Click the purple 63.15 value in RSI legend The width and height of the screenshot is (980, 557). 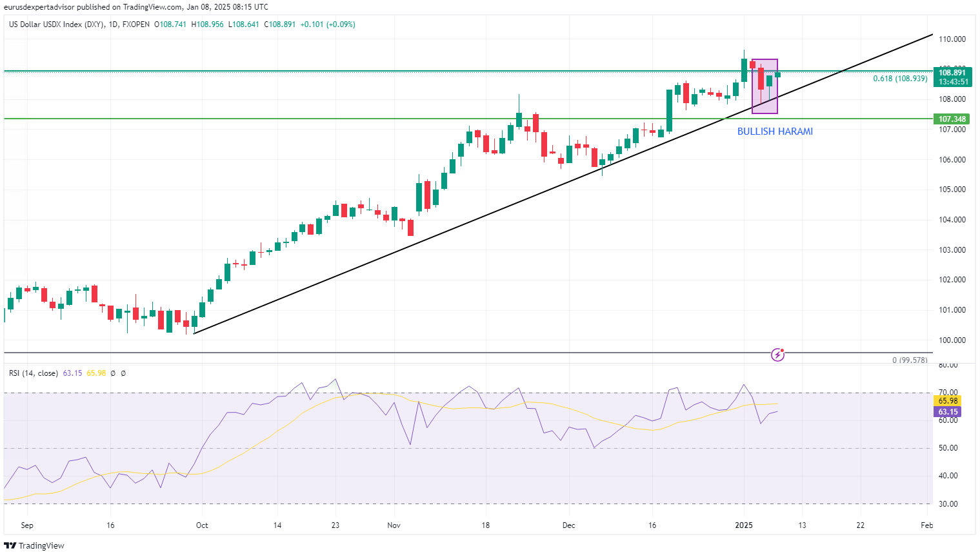point(72,373)
